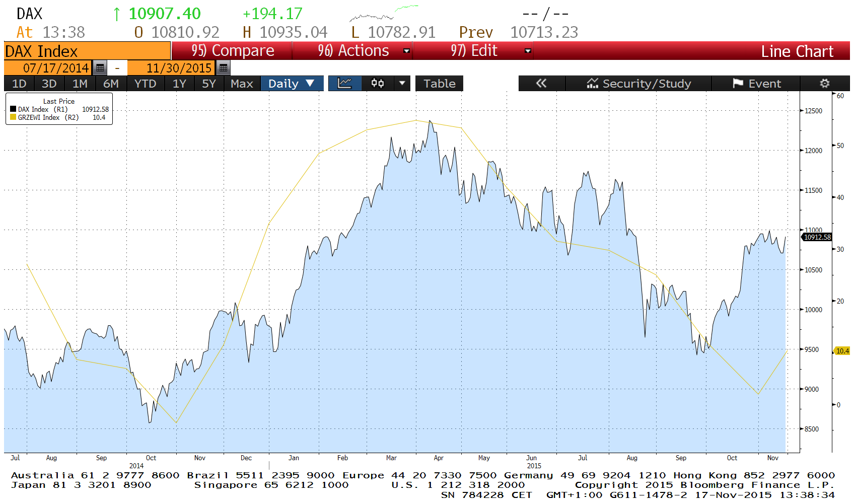The image size is (854, 504).
Task: Click the last price 10907.40
Action: pos(165,14)
